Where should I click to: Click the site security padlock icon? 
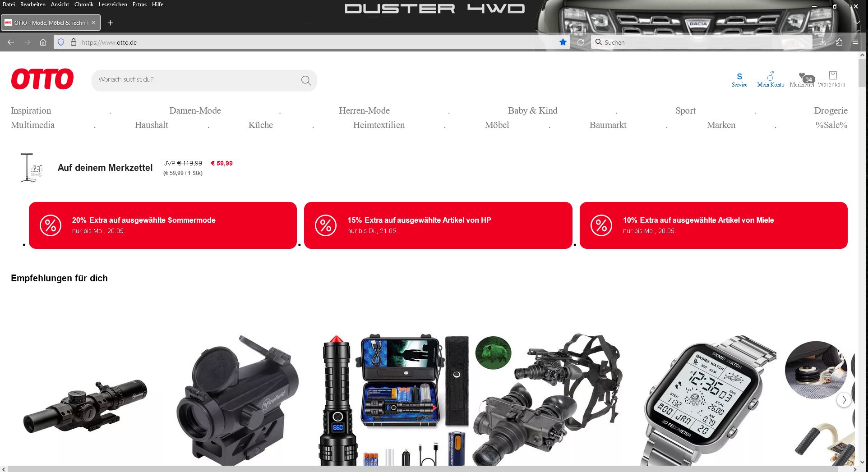point(74,42)
